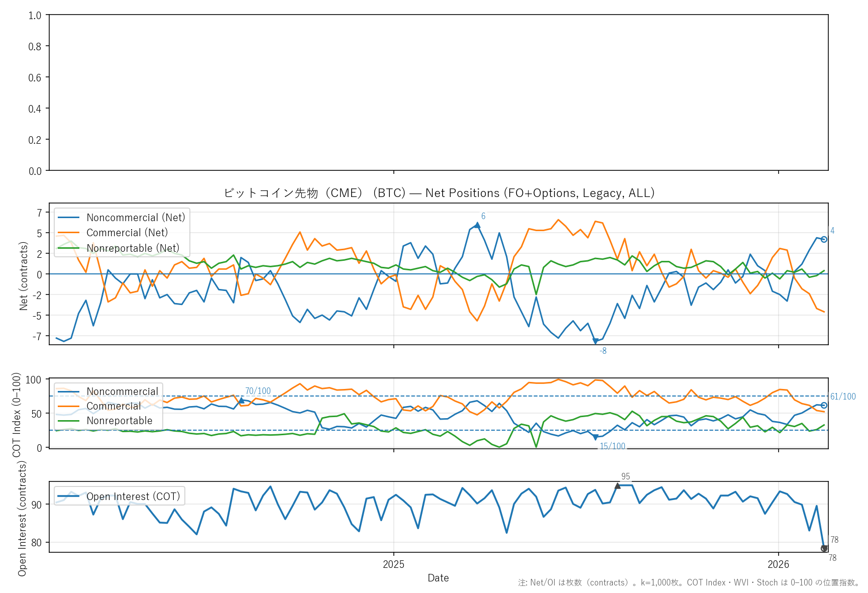This screenshot has width=868, height=593.
Task: Click the 70/100 annotation label
Action: (x=258, y=391)
